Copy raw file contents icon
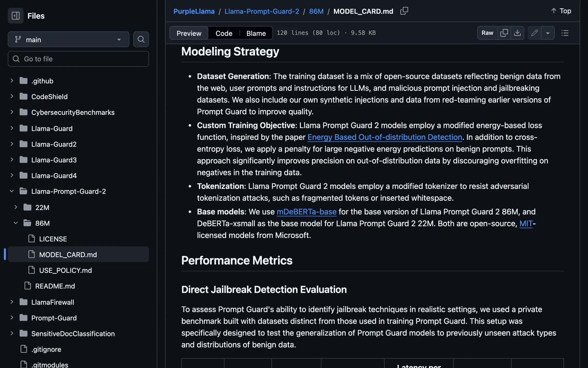588x368 pixels. [504, 33]
